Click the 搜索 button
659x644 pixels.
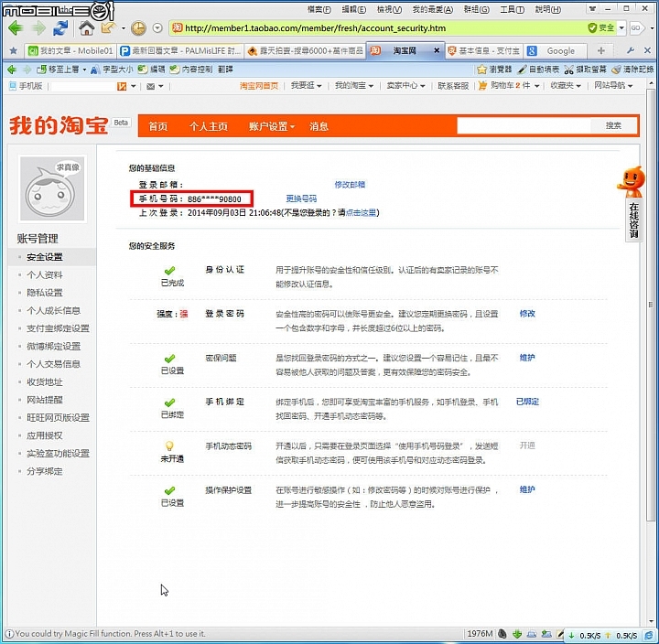(x=613, y=125)
